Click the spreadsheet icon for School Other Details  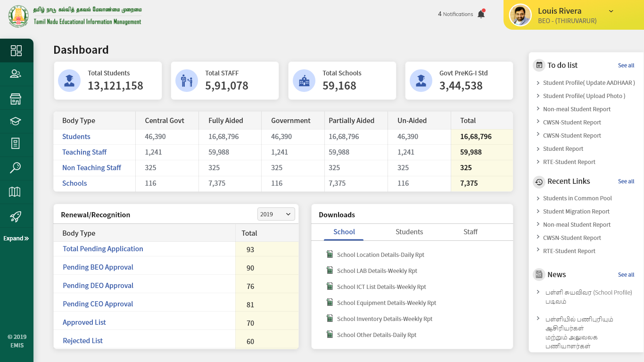point(330,334)
